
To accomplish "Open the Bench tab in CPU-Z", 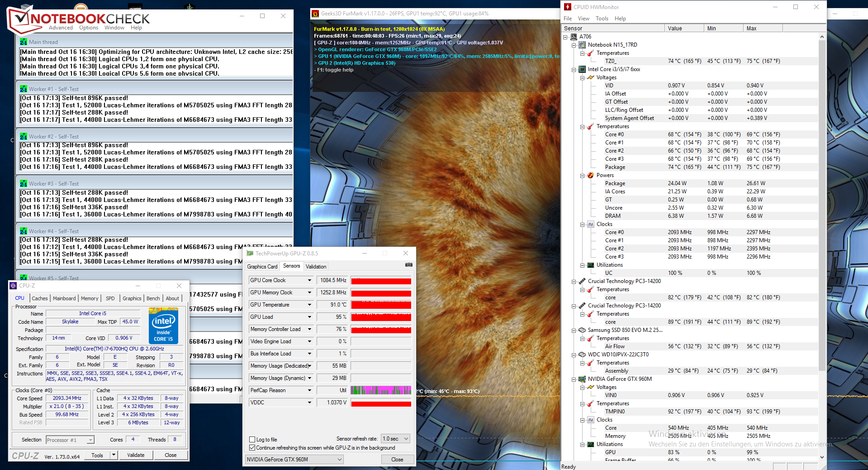I will [153, 298].
